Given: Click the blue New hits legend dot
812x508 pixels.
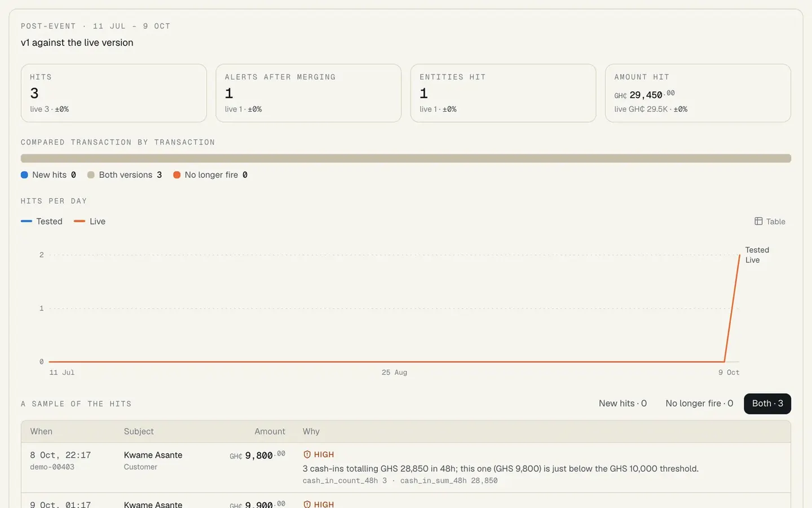Looking at the screenshot, I should click(x=24, y=175).
